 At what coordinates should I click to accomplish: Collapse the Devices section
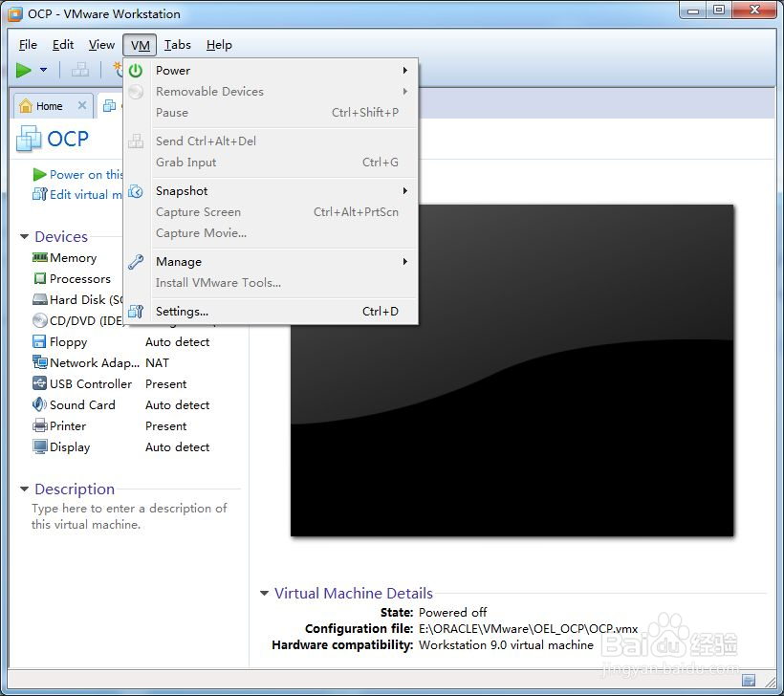pyautogui.click(x=24, y=236)
